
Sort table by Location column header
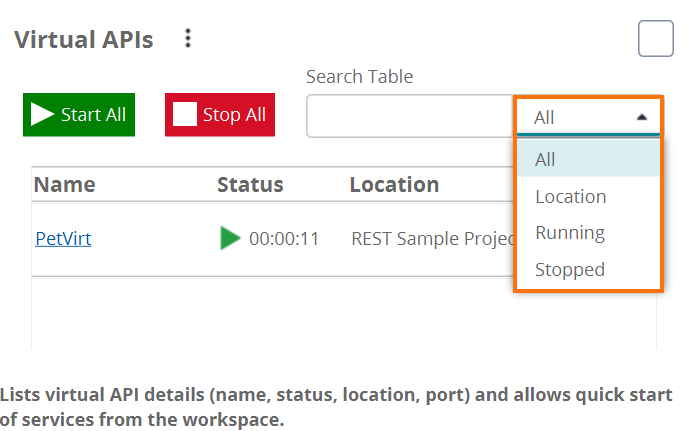(x=394, y=184)
